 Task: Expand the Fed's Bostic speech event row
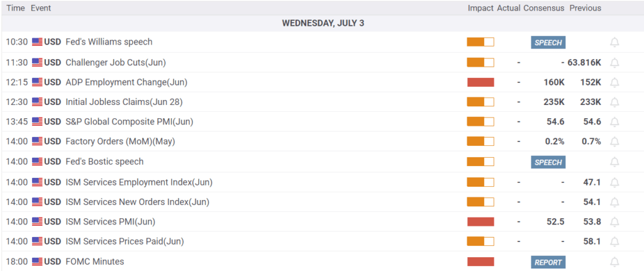[104, 162]
